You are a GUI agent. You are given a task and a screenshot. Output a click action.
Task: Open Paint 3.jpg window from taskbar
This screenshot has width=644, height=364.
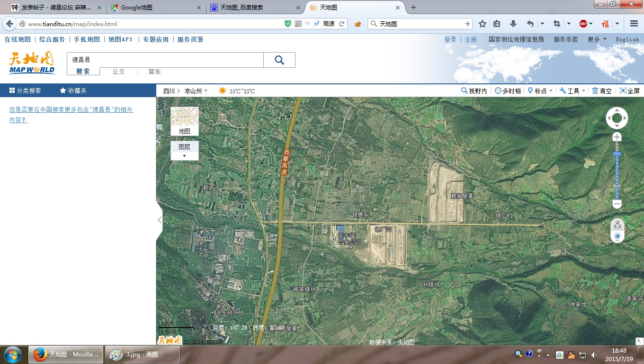click(x=142, y=354)
